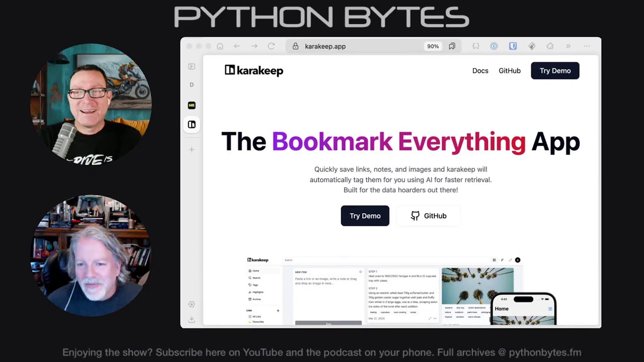
Task: Click the karakeep logo
Action: pyautogui.click(x=254, y=71)
